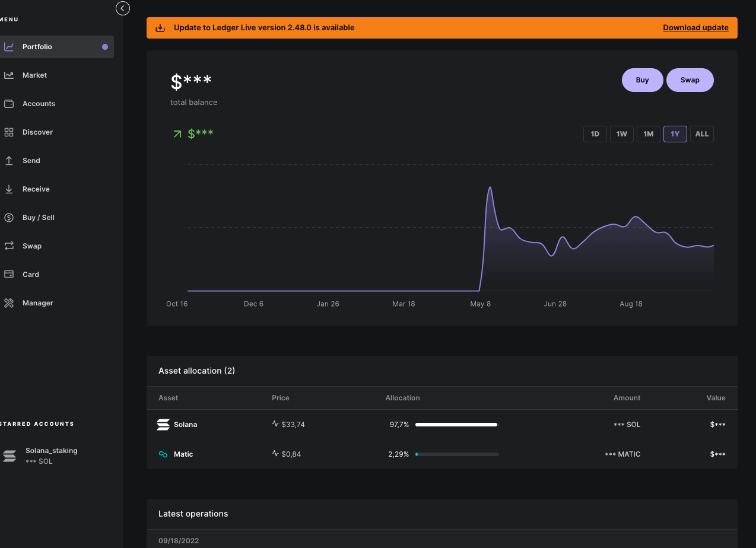Click the Aug 18 chart axis label
This screenshot has width=756, height=548.
(x=631, y=304)
